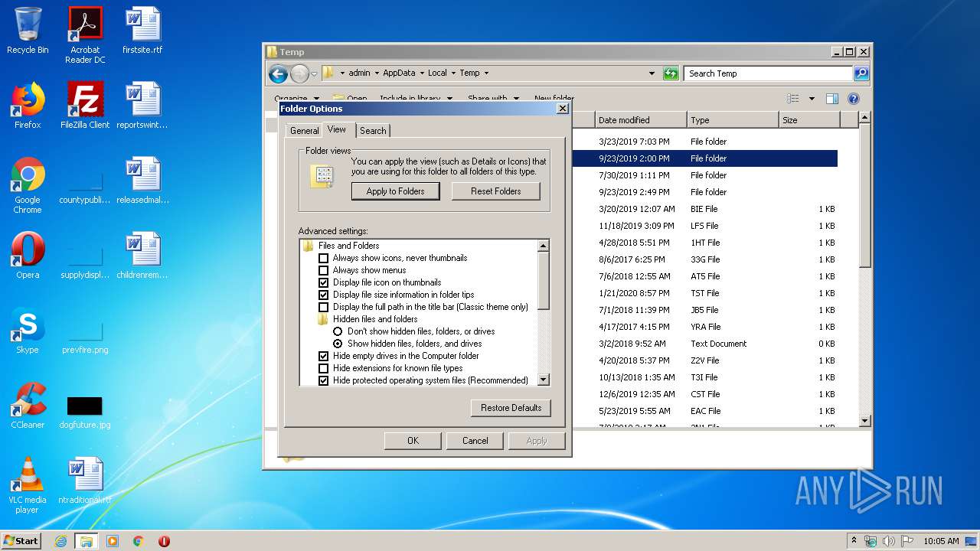Screen dimensions: 980x551
Task: Open the FileZilla Client shortcut
Action: click(85, 106)
